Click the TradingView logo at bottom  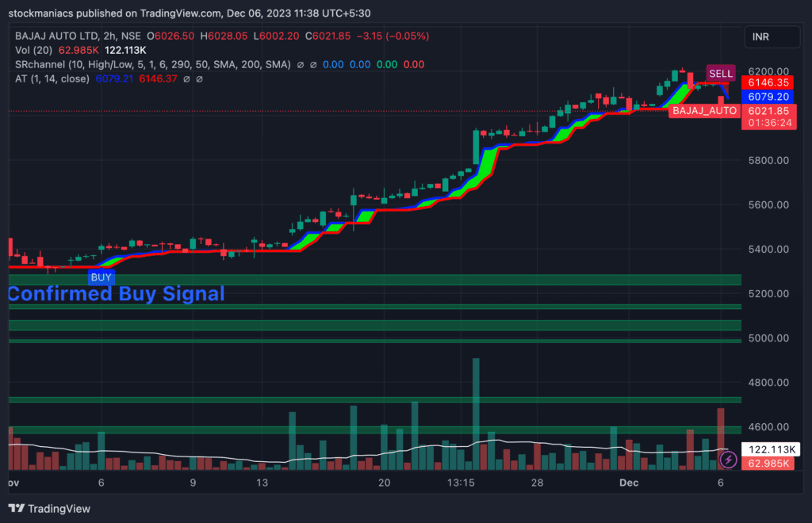click(x=49, y=509)
